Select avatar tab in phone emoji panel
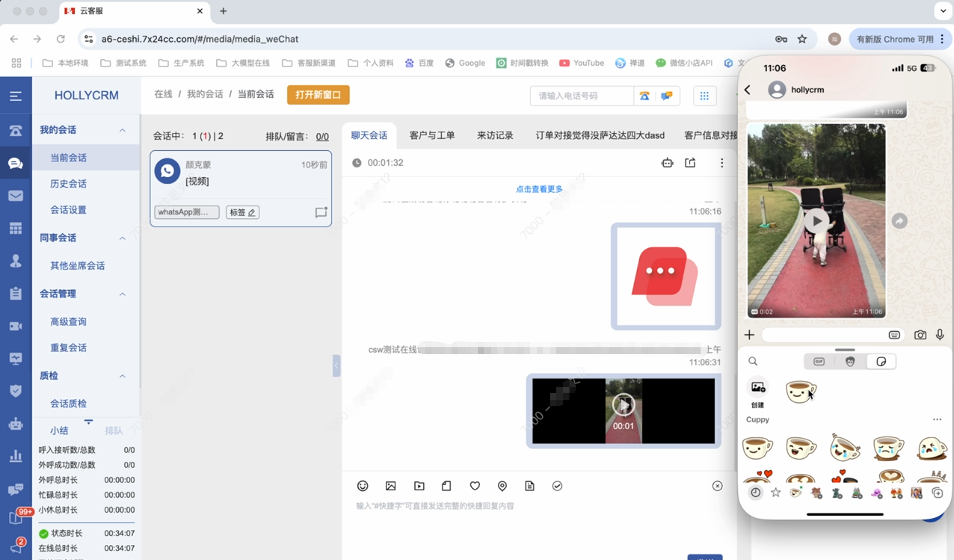Screen dimensions: 954x560 (850, 362)
